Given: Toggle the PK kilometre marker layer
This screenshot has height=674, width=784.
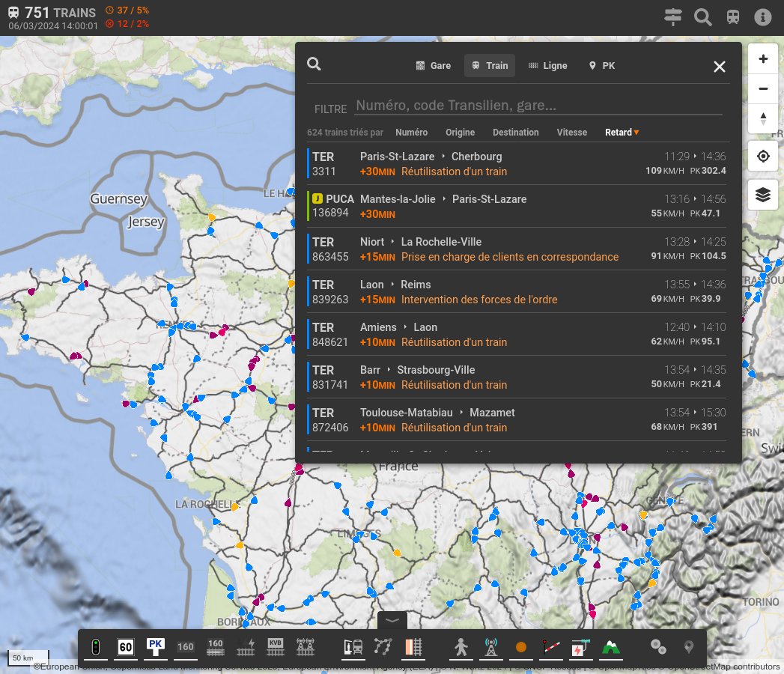Looking at the screenshot, I should 156,647.
